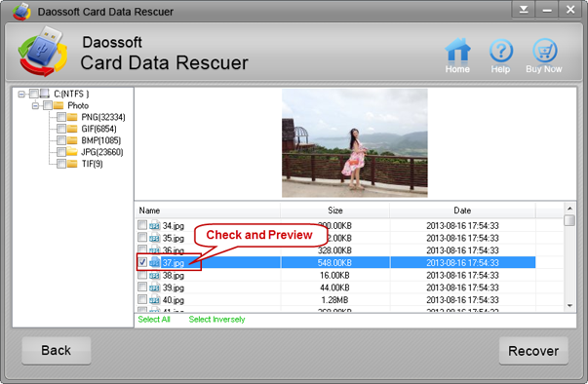Tick the 34.jpg file checkbox

(x=142, y=225)
